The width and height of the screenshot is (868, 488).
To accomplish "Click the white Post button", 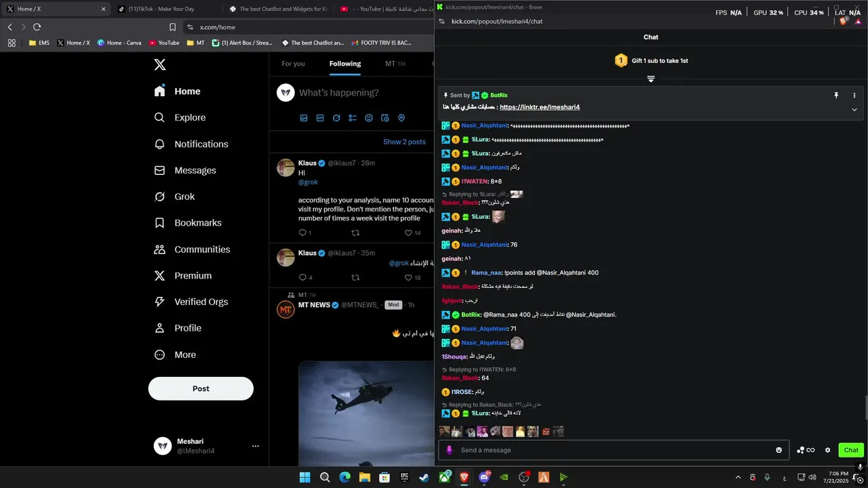I will pos(201,388).
